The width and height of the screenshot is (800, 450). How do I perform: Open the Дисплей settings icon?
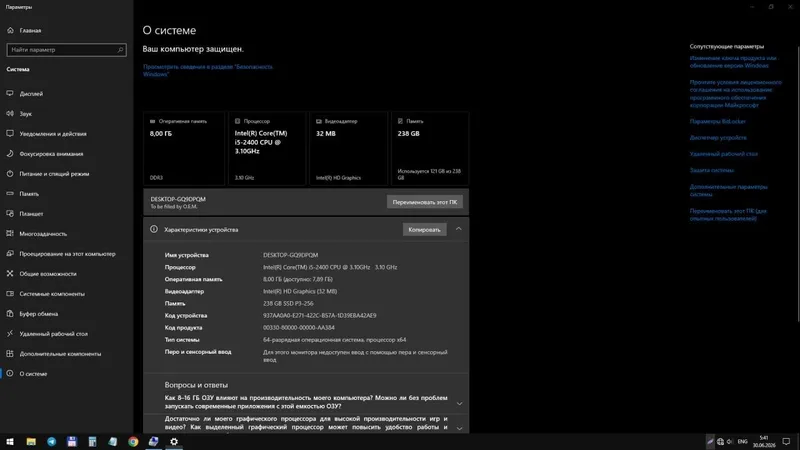click(10, 93)
